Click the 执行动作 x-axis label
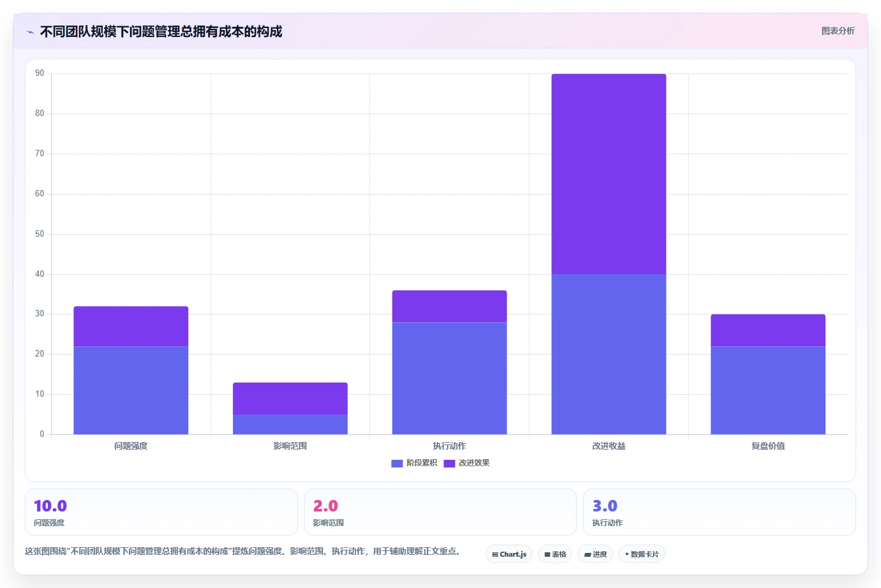This screenshot has height=588, width=881. (x=450, y=446)
